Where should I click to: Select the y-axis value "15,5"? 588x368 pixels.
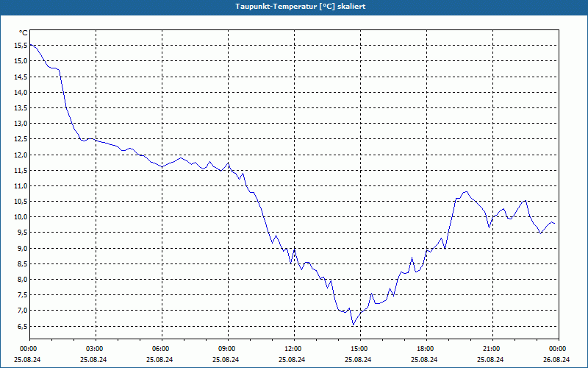coord(21,46)
